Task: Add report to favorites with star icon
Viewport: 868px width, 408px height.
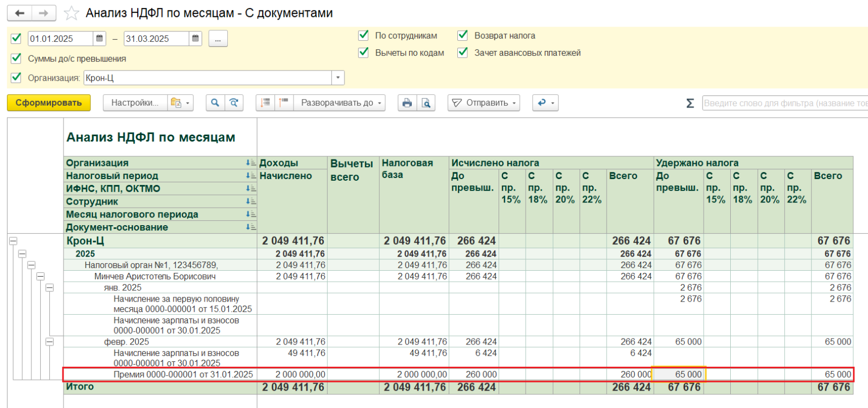Action: click(72, 13)
